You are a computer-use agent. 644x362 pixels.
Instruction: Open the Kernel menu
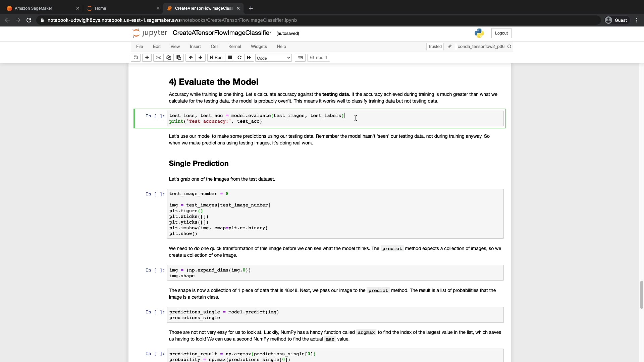click(x=234, y=47)
